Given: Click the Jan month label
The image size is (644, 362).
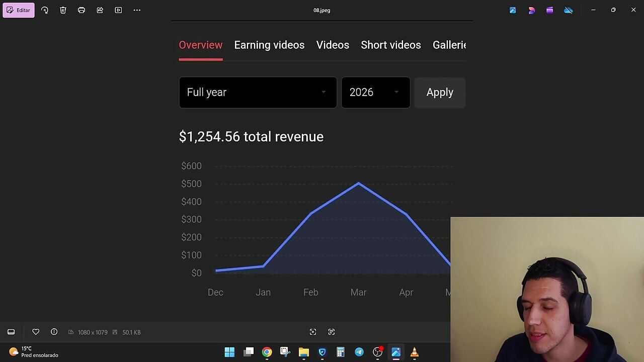Looking at the screenshot, I should 263,292.
